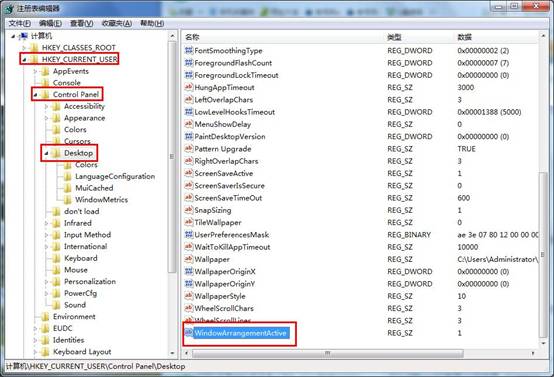Open the 帮助(H) menu
554x377 pixels.
152,23
